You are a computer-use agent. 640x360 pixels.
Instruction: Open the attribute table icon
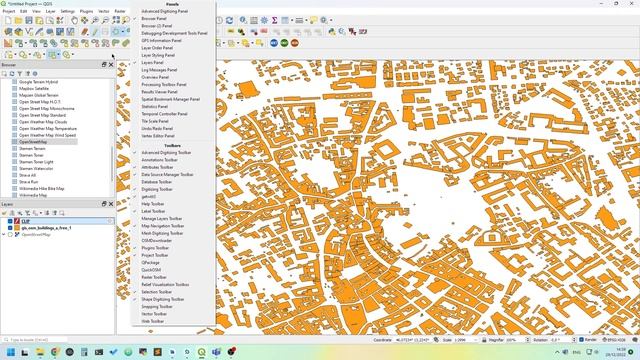[254, 20]
